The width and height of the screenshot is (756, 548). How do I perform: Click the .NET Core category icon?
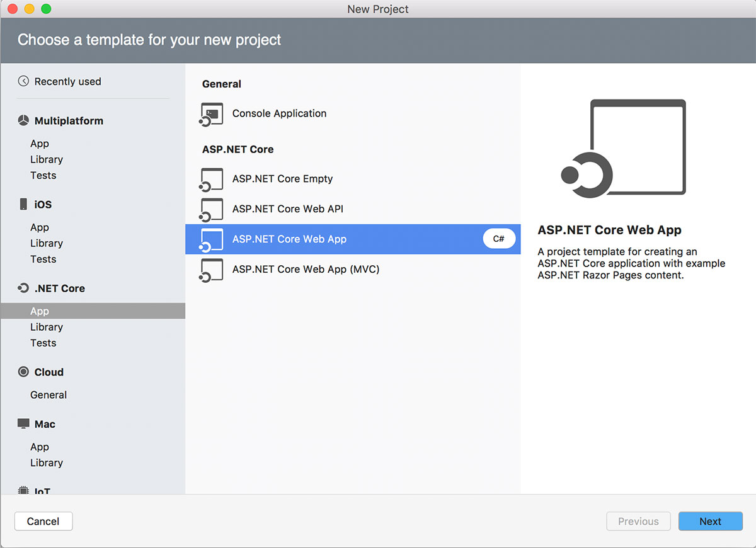23,288
